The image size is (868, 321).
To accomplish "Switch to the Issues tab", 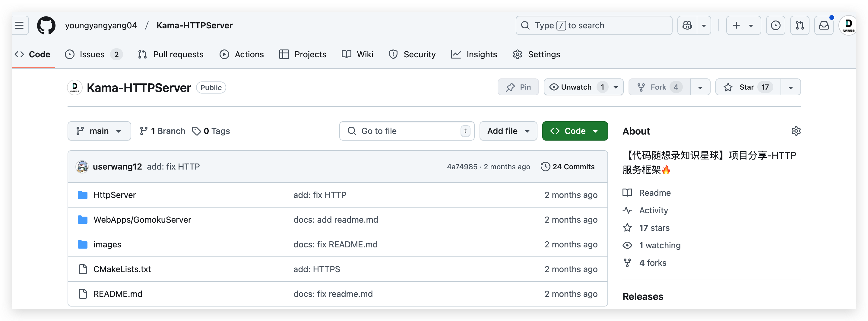I will coord(94,54).
